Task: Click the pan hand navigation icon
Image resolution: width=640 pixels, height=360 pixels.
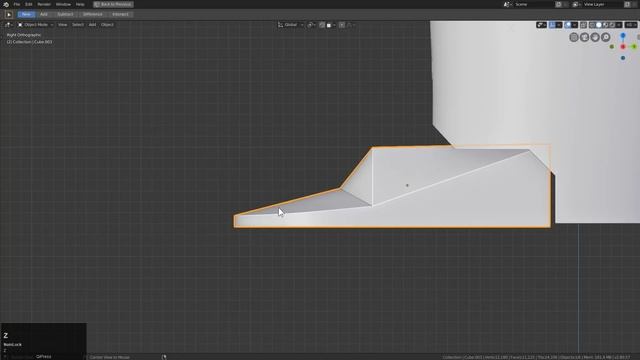Action: [x=595, y=37]
